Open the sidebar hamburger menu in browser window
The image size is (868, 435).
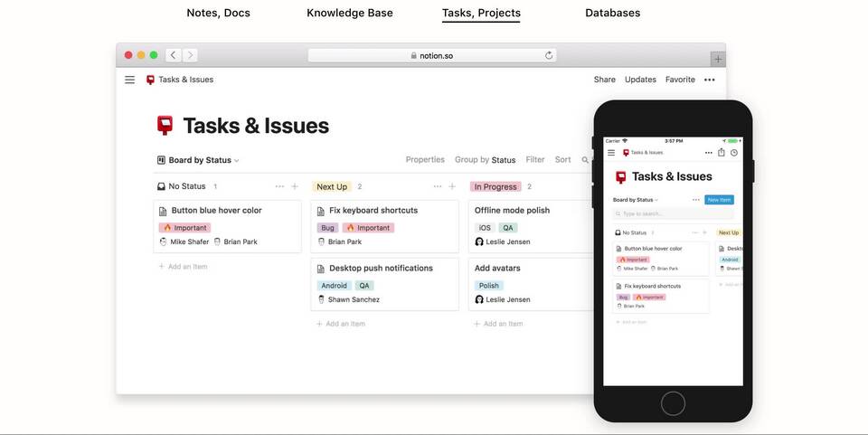[129, 80]
